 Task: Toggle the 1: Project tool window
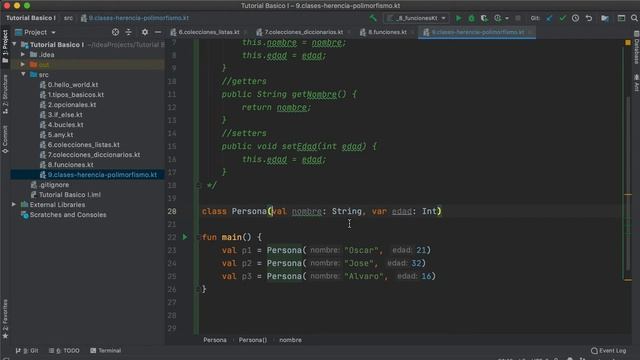pos(5,47)
